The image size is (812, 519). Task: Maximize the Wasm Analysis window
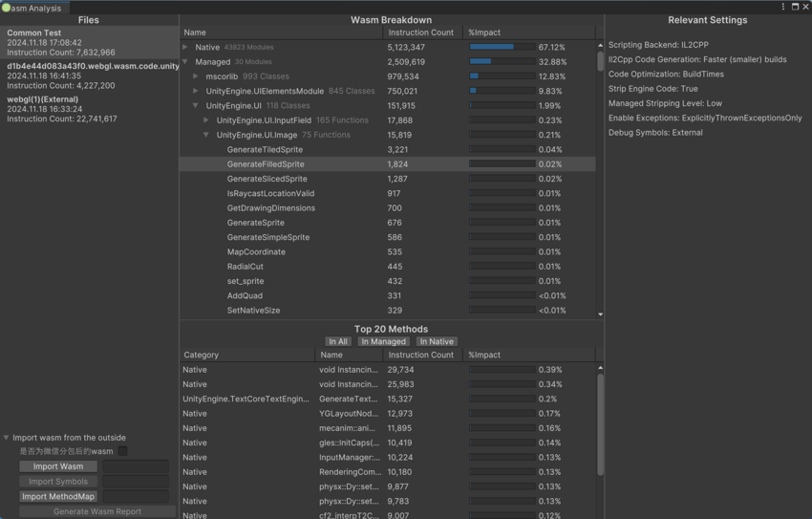pyautogui.click(x=795, y=7)
